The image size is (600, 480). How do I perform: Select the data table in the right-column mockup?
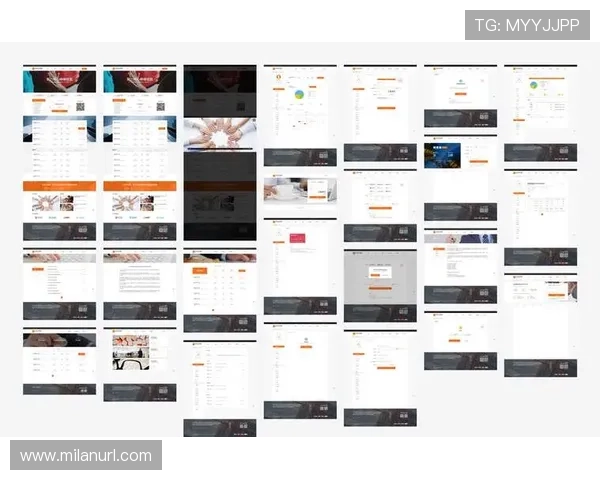coord(539,205)
